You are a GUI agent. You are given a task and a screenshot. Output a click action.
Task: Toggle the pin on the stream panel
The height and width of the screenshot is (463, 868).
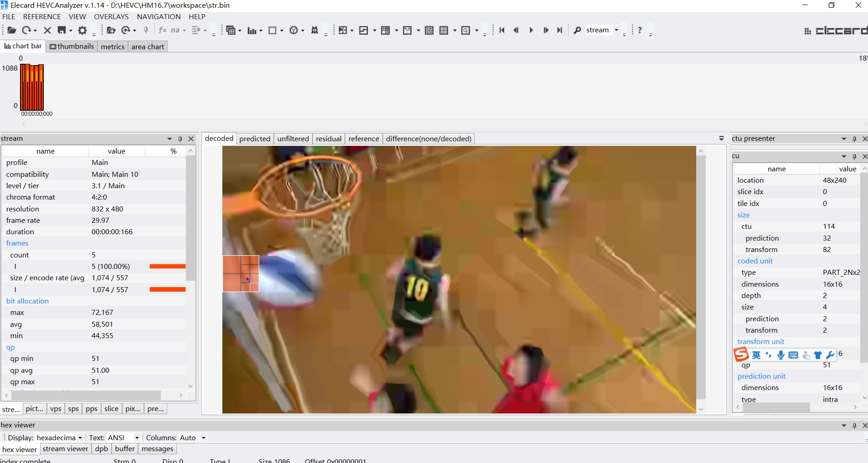click(x=180, y=139)
